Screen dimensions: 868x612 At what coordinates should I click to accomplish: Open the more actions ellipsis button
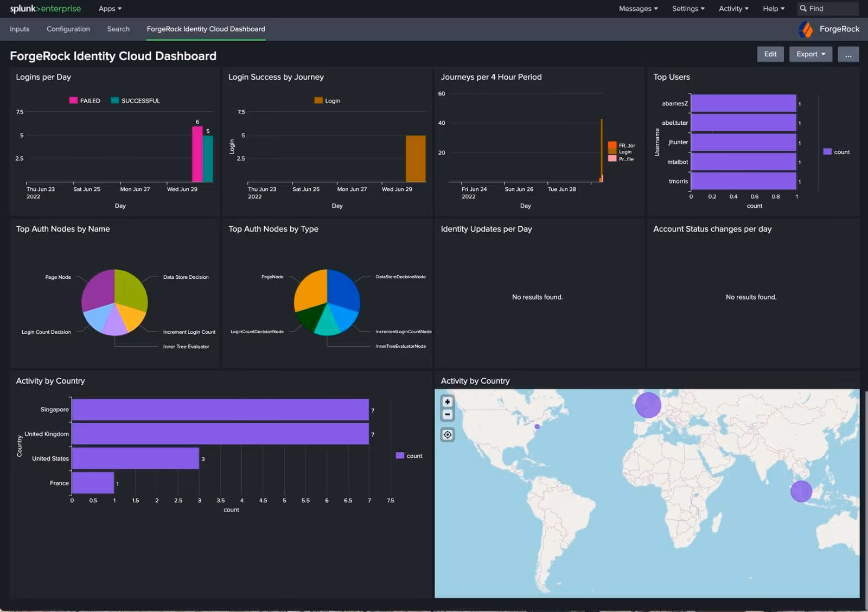click(848, 54)
